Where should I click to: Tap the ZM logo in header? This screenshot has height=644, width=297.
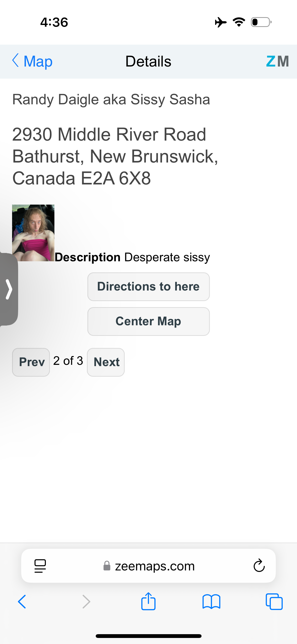click(x=277, y=61)
